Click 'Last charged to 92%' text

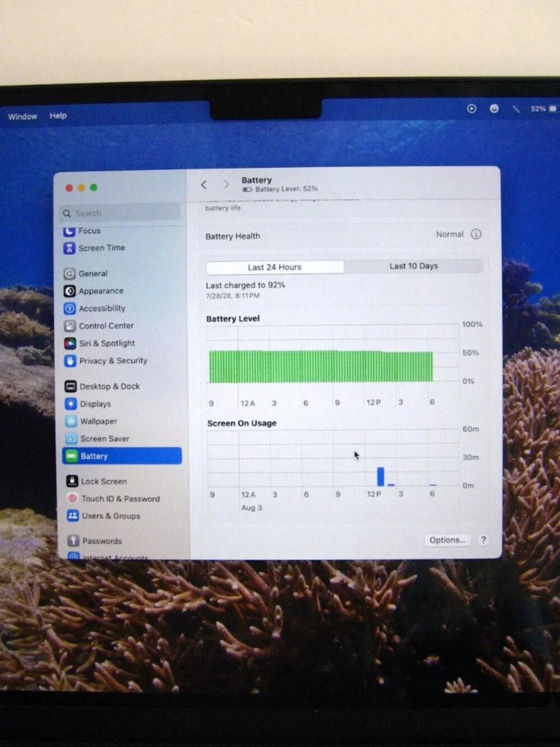click(x=245, y=285)
